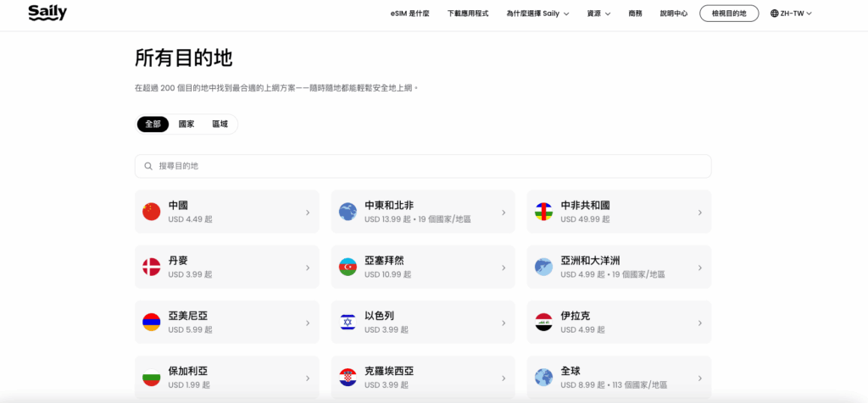868x403 pixels.
Task: Click the Denmark flag icon
Action: (x=151, y=267)
